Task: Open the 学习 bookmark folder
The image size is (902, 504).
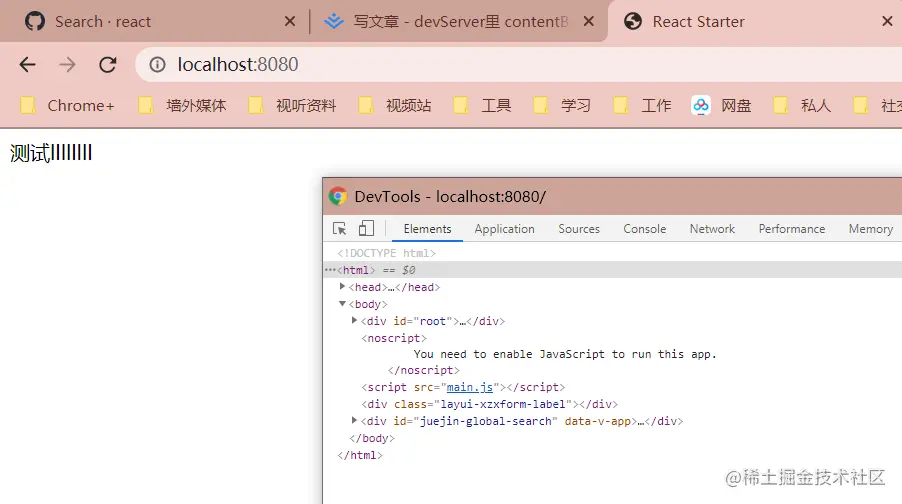Action: pyautogui.click(x=562, y=106)
